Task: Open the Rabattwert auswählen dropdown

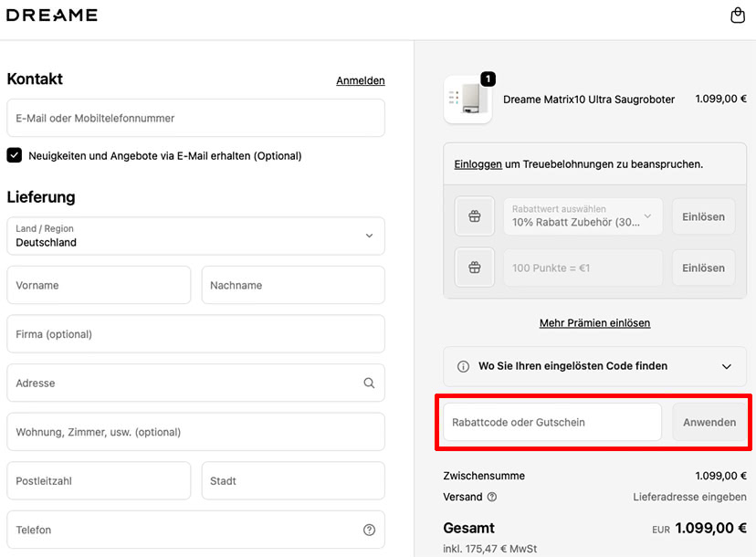Action: 583,216
